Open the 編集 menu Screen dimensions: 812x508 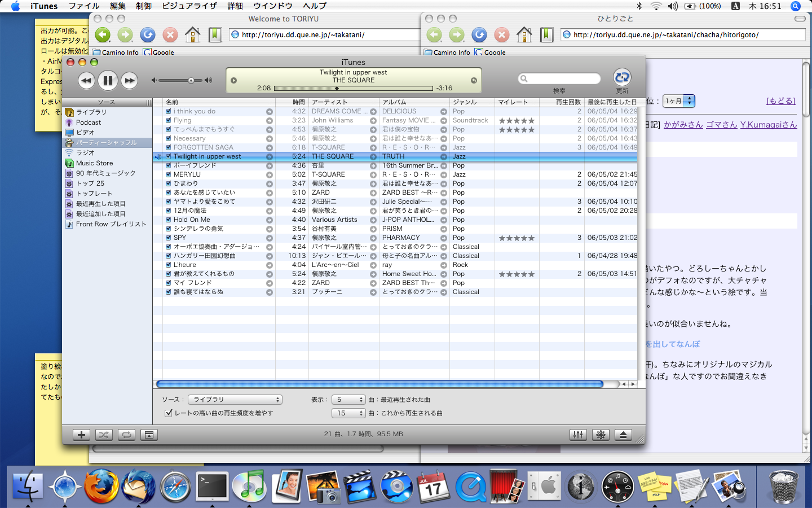click(x=118, y=6)
